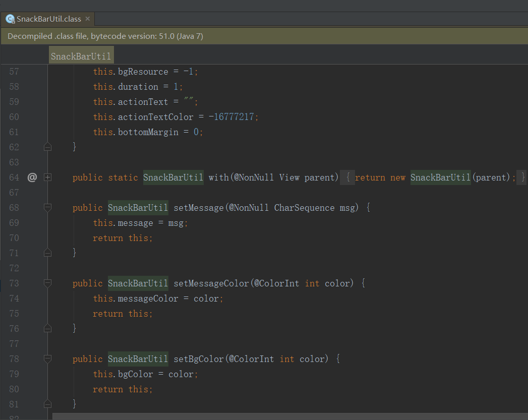Click the SnackBarUtil breadcrumb above the editor
This screenshot has height=420, width=528.
point(81,55)
